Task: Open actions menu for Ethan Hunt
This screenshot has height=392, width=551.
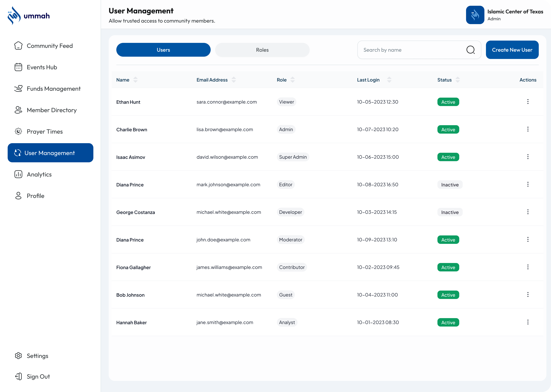Action: click(x=528, y=102)
